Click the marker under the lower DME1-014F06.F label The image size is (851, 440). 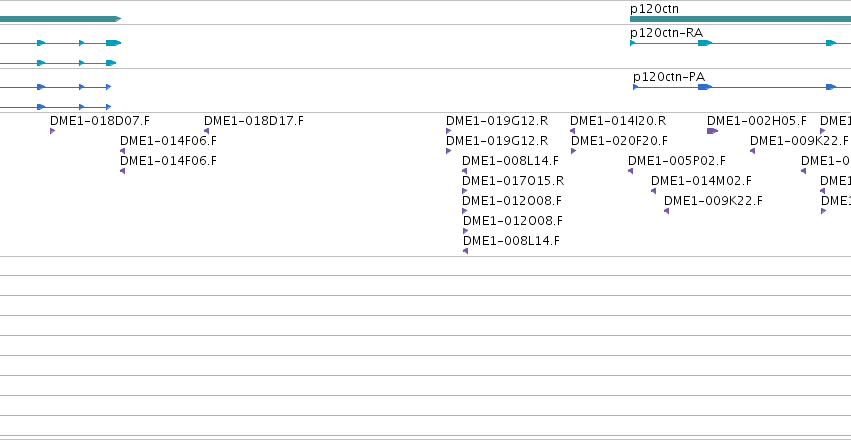[123, 171]
